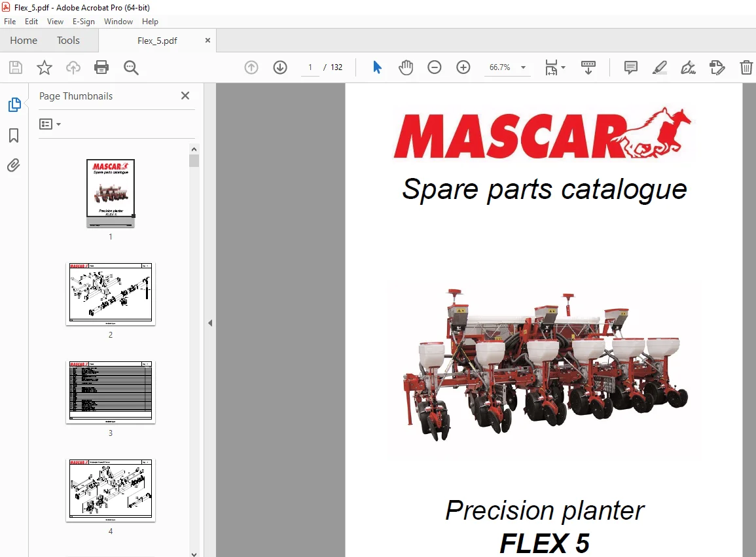Add file to starred with star icon
756x557 pixels.
point(45,67)
